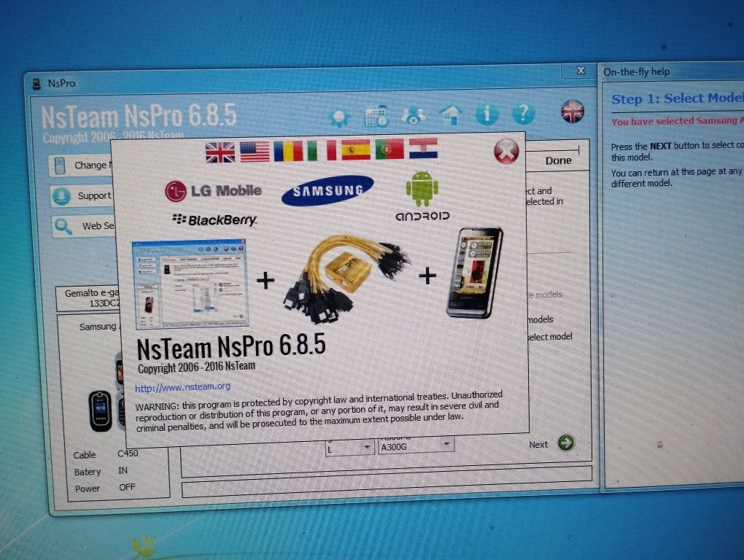This screenshot has height=560, width=744.
Task: Click the NsPro title bar icon
Action: [x=36, y=84]
